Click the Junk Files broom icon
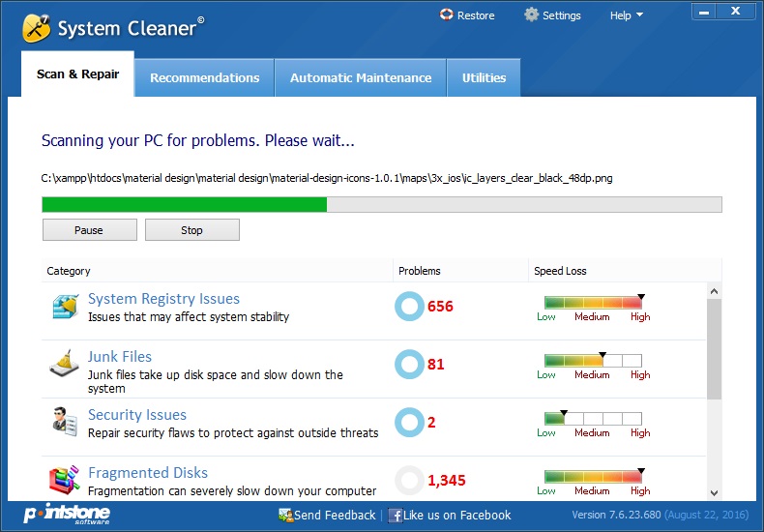The width and height of the screenshot is (764, 532). [65, 365]
